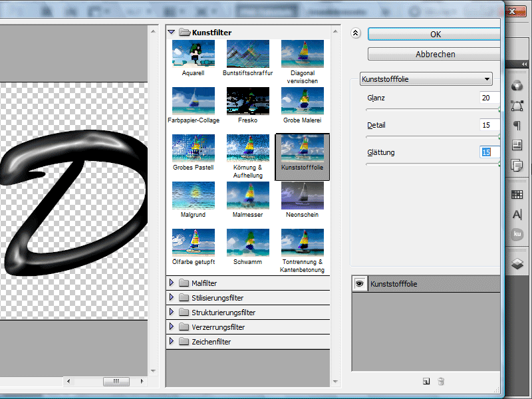Viewport: 532px width, 399px height.
Task: Click the OK button
Action: click(434, 35)
